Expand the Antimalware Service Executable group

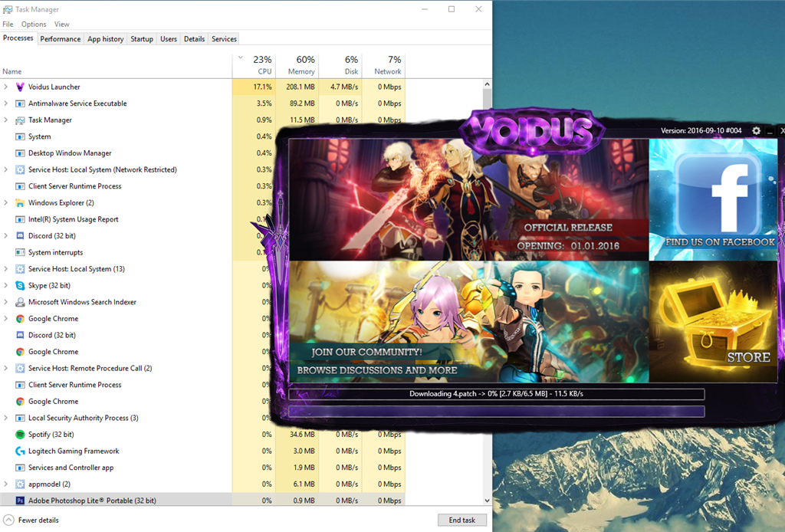pos(5,103)
